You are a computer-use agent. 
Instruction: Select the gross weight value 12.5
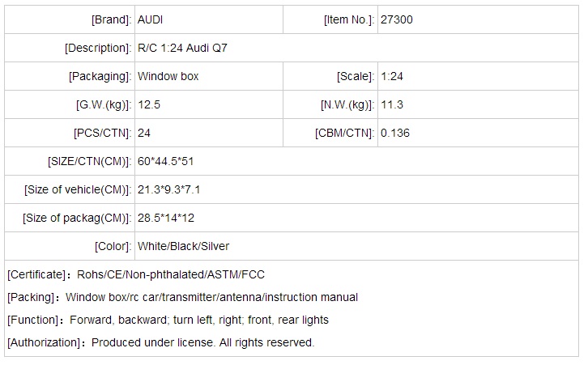coord(148,104)
